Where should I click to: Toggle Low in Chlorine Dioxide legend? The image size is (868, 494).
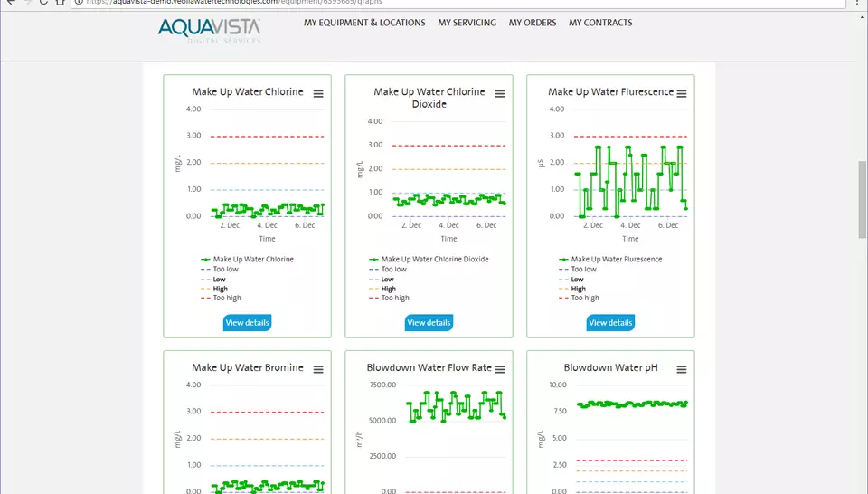[x=382, y=280]
